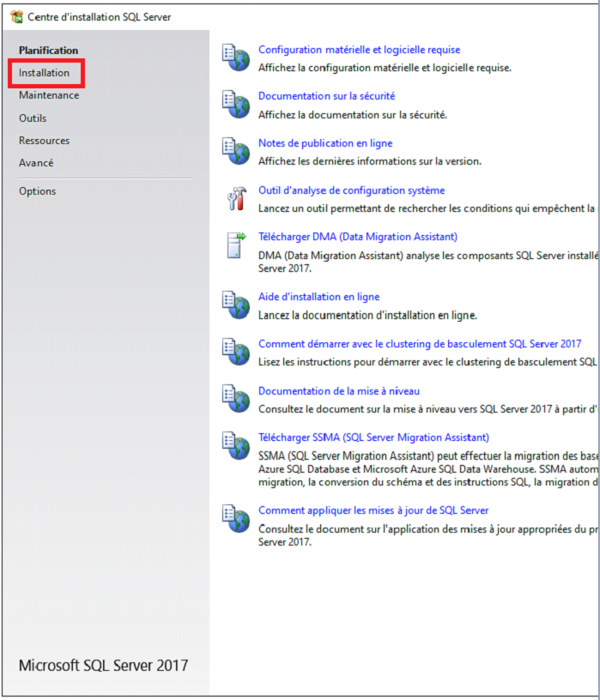The height and width of the screenshot is (700, 600).
Task: Click text 'Affichez les dernières informations sur la version.'
Action: pyautogui.click(x=370, y=161)
